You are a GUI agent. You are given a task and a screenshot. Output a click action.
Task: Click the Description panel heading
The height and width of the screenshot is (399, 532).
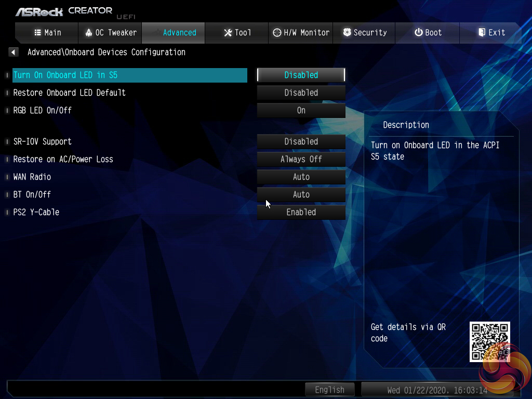[x=406, y=125]
